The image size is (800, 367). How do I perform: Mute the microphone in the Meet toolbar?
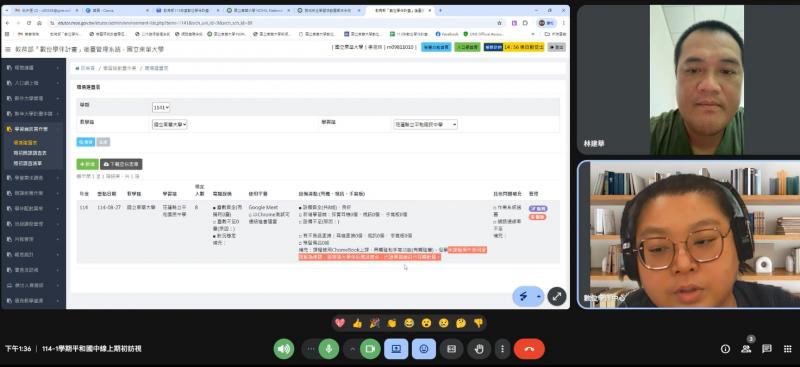point(329,349)
